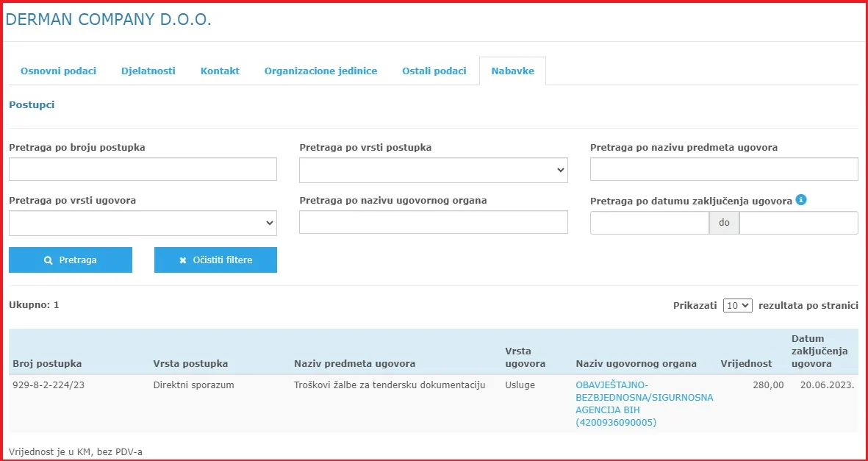Click the date 20.06.2023. cell

click(x=827, y=385)
